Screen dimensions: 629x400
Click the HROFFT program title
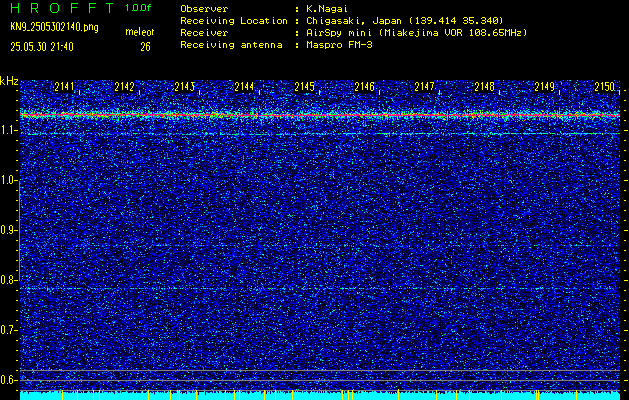click(x=62, y=8)
